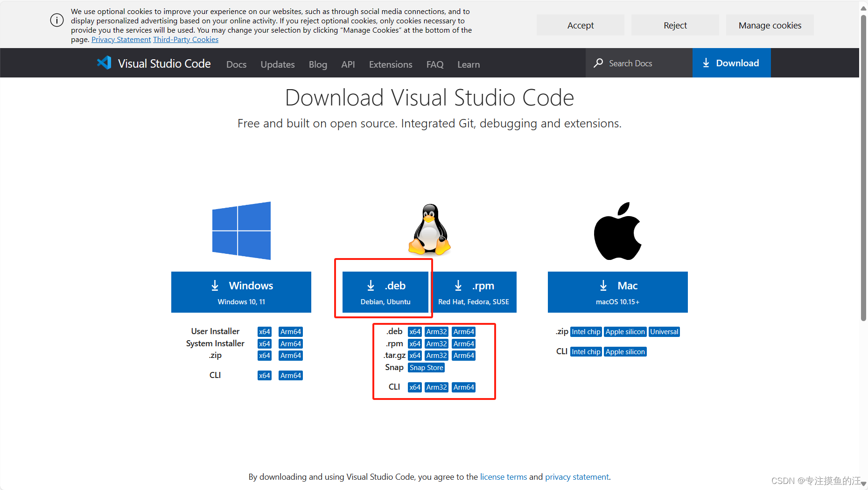
Task: Select Arm64 for Windows User Installer
Action: point(291,332)
